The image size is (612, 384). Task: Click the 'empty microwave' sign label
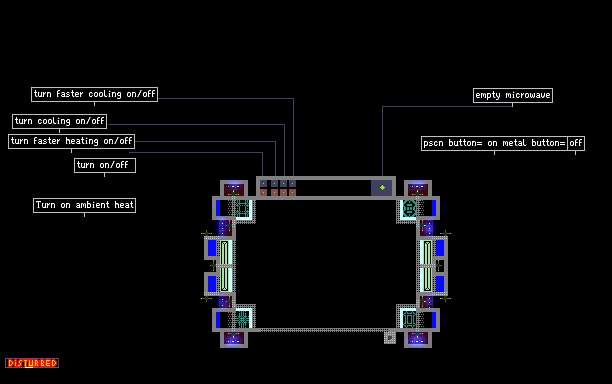(513, 96)
